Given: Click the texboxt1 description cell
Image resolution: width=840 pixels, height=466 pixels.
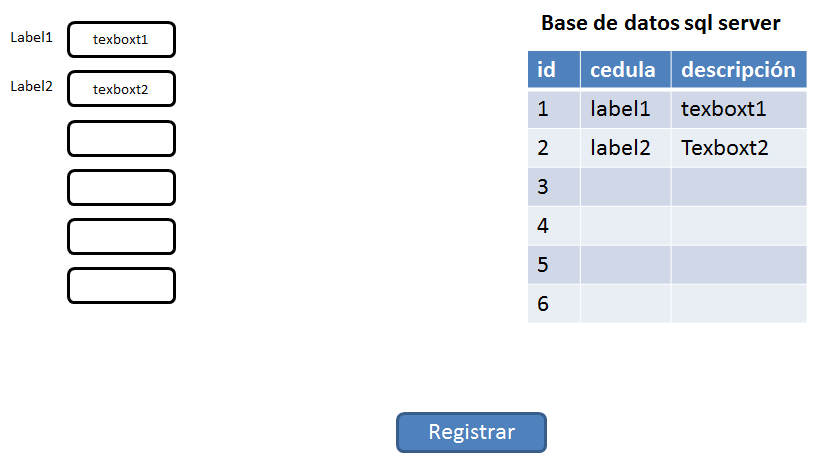Looking at the screenshot, I should 739,109.
